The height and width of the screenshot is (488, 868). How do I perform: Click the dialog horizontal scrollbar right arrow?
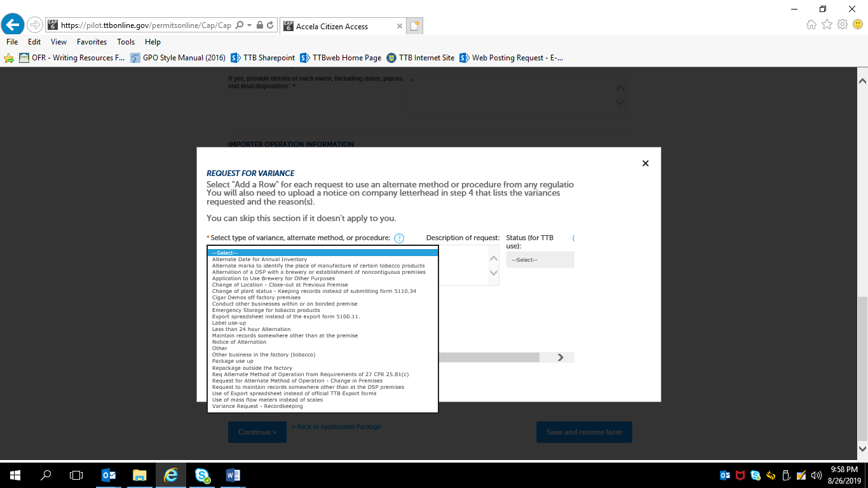(560, 358)
